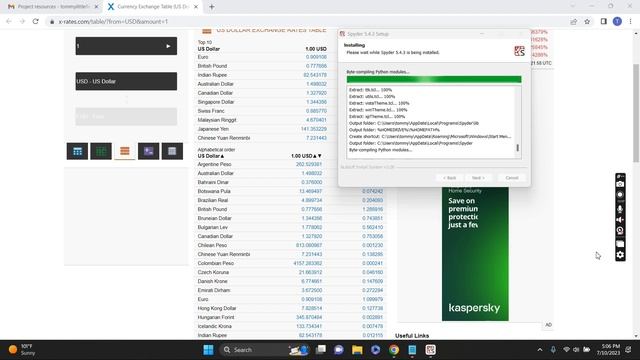Image resolution: width=640 pixels, height=360 pixels.
Task: Open the Spyder installer taskbar icon
Action: coord(430,350)
